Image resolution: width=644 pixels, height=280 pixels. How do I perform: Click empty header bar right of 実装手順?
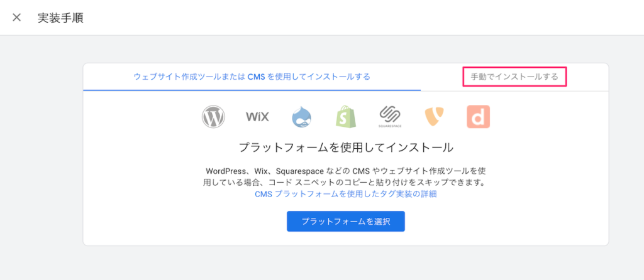pyautogui.click(x=377, y=18)
